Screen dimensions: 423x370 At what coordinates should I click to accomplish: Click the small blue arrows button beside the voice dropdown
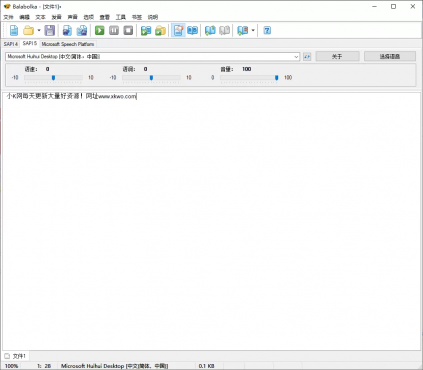[x=307, y=57]
